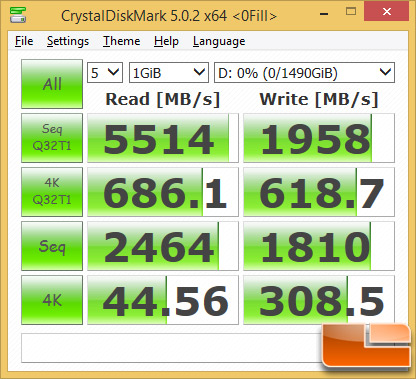Viewport: 416px width, 379px height.
Task: Run all benchmarks with the All button
Action: 52,84
